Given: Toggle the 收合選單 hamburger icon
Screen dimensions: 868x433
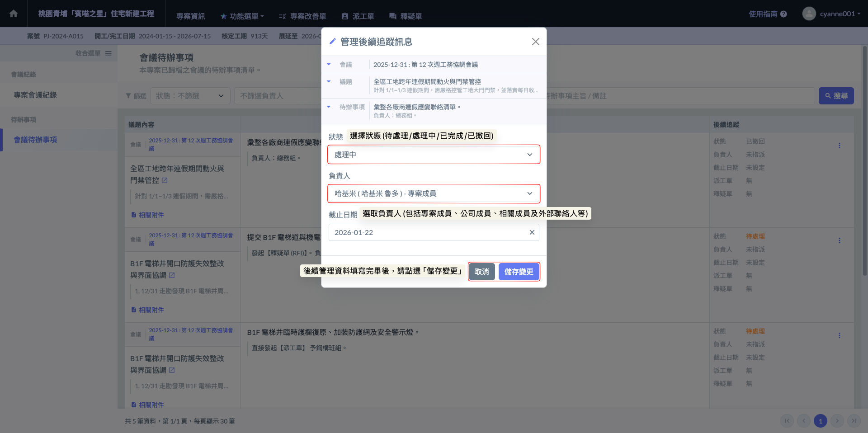Looking at the screenshot, I should click(108, 53).
